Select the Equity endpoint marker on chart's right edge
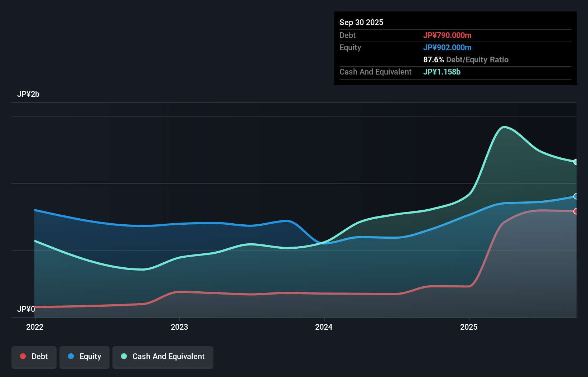This screenshot has width=588, height=377. click(x=576, y=197)
